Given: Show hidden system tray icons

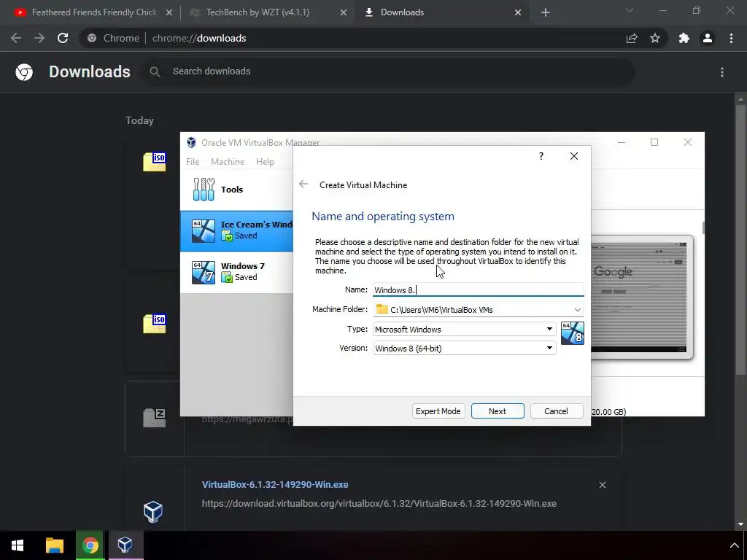Looking at the screenshot, I should click(x=734, y=545).
